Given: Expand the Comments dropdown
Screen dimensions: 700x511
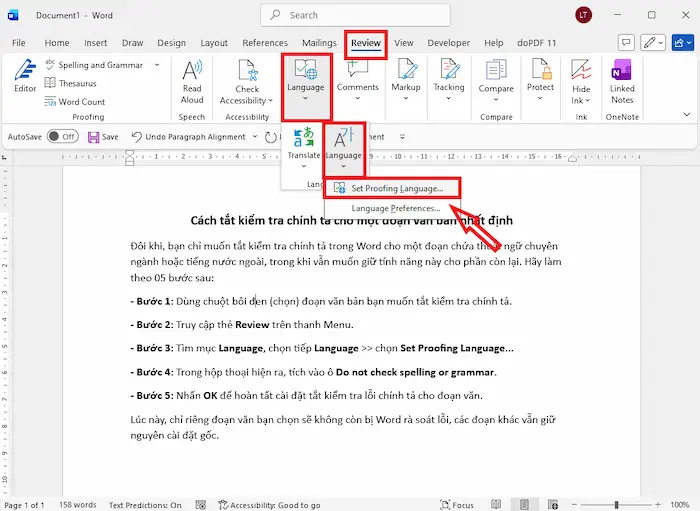Looking at the screenshot, I should 357,78.
